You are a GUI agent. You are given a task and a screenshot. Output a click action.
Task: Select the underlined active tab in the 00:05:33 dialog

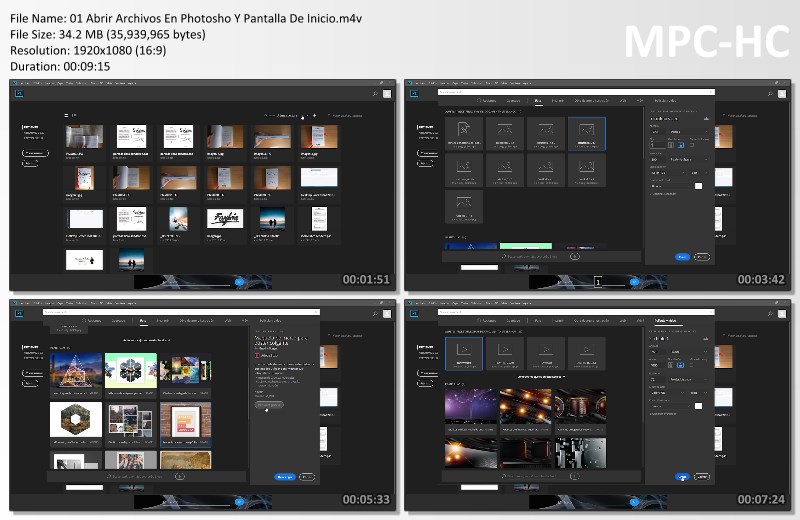pos(143,321)
